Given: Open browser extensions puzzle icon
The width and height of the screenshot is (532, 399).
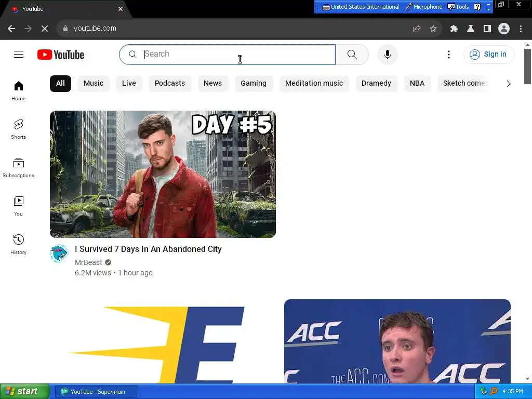Looking at the screenshot, I should [x=454, y=29].
